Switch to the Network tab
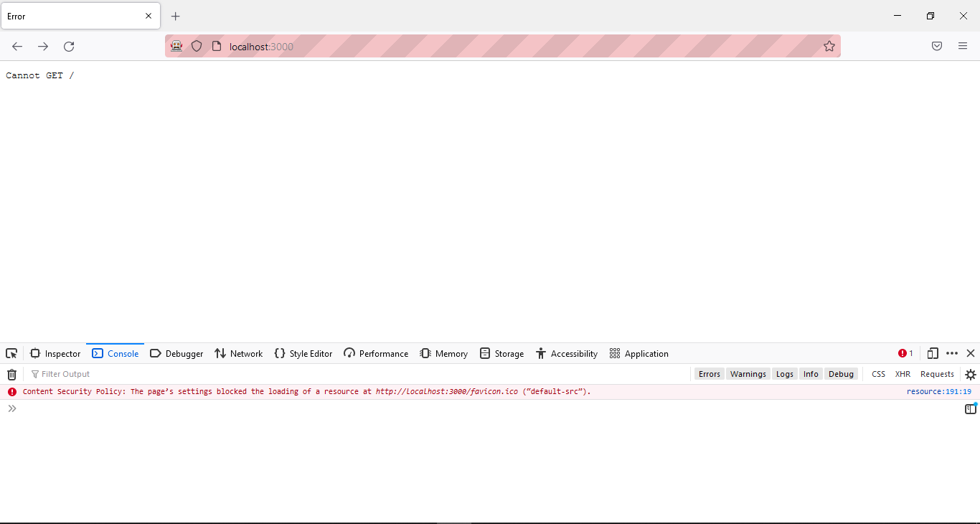The height and width of the screenshot is (524, 980). (239, 353)
